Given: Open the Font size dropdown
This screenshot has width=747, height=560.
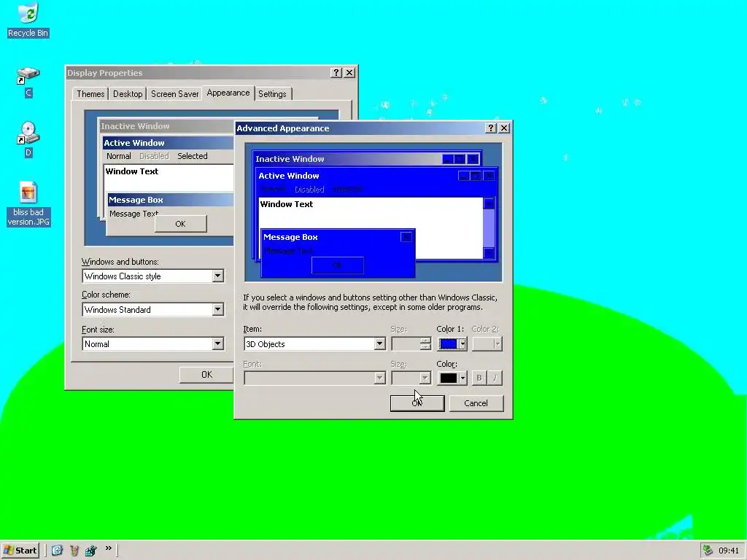Looking at the screenshot, I should (217, 344).
